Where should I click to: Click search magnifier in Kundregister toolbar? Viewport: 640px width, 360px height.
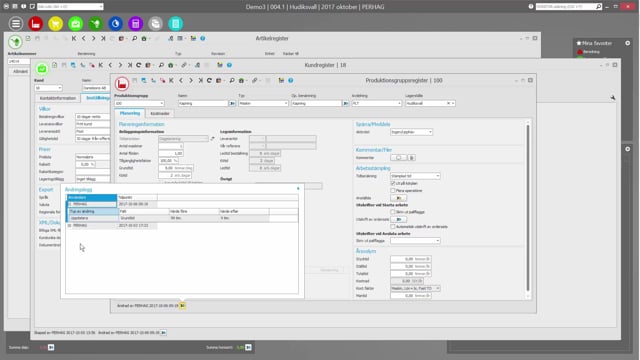pos(161,65)
